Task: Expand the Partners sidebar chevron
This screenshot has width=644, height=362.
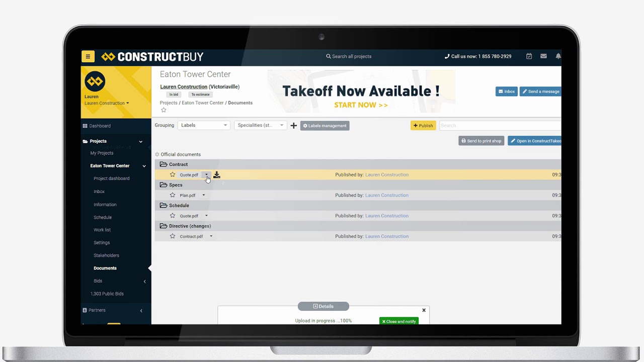Action: tap(141, 311)
